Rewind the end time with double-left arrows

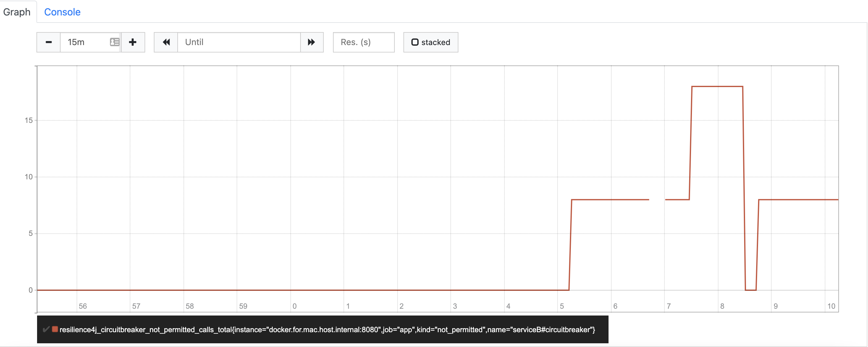pos(166,42)
